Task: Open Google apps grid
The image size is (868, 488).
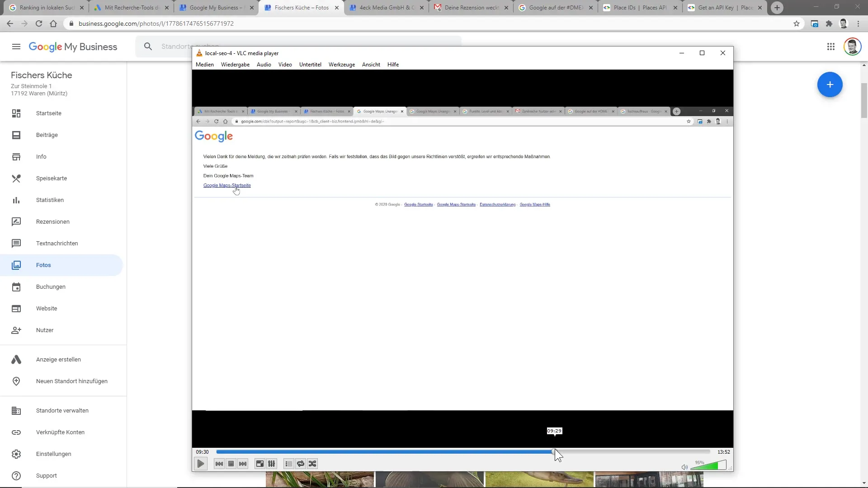Action: 830,47
